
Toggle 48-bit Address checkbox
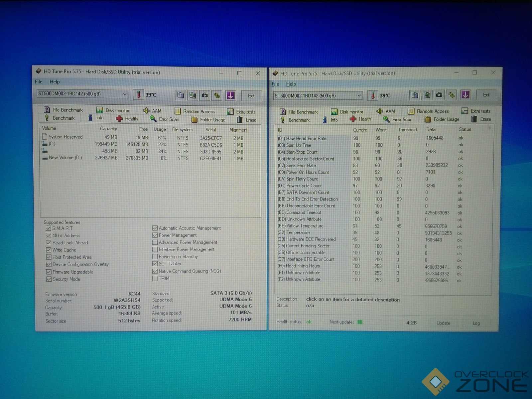(49, 235)
